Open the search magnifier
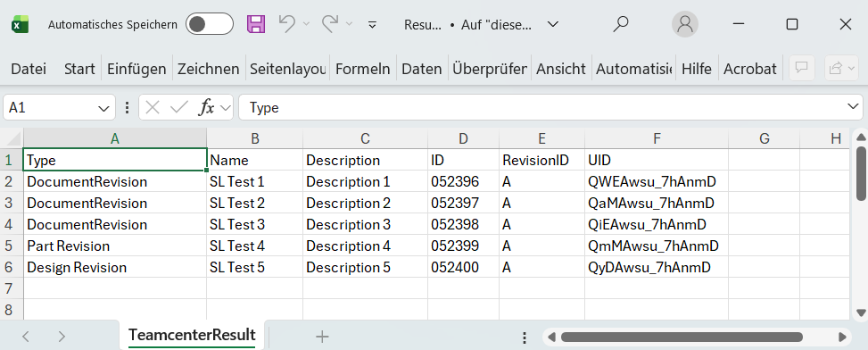Image resolution: width=868 pixels, height=350 pixels. [x=621, y=24]
